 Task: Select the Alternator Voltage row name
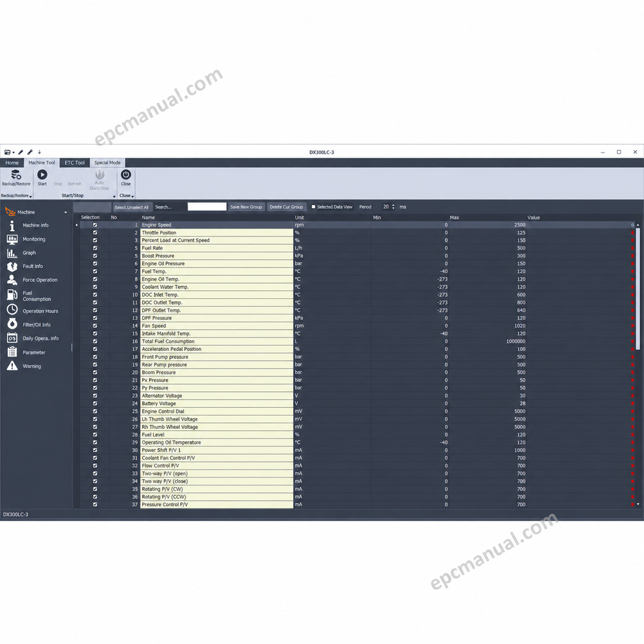(x=216, y=396)
